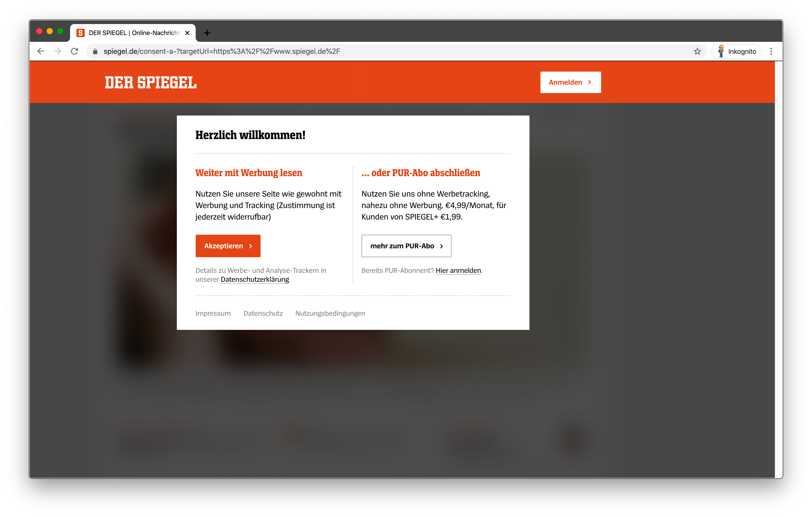Click the padlock site info icon
The width and height of the screenshot is (812, 517).
click(x=95, y=51)
